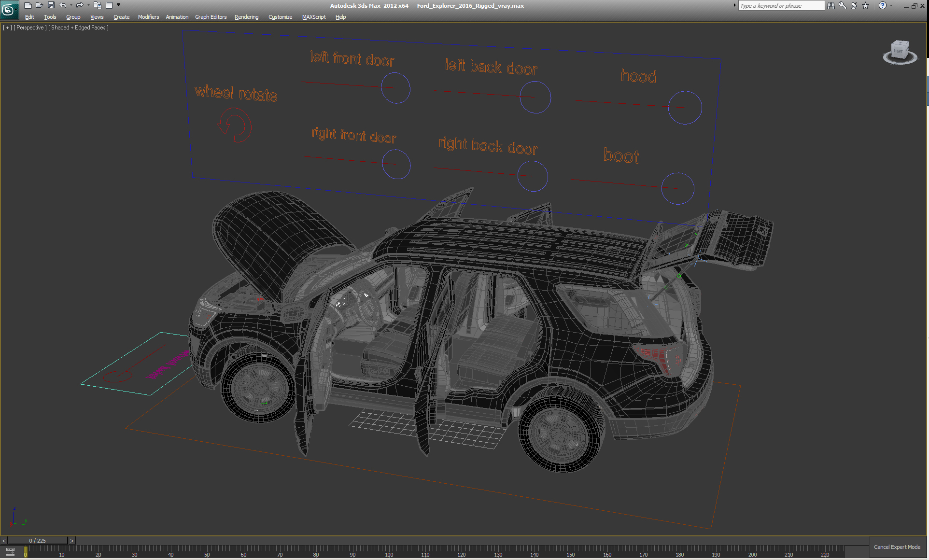This screenshot has height=560, width=929.
Task: Open the Perspective viewport label menu
Action: (30, 28)
